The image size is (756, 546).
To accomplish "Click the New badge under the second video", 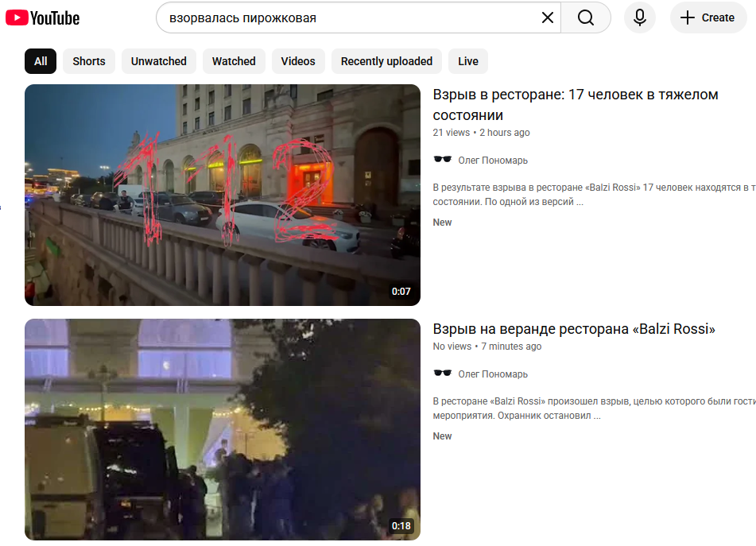I will point(442,436).
